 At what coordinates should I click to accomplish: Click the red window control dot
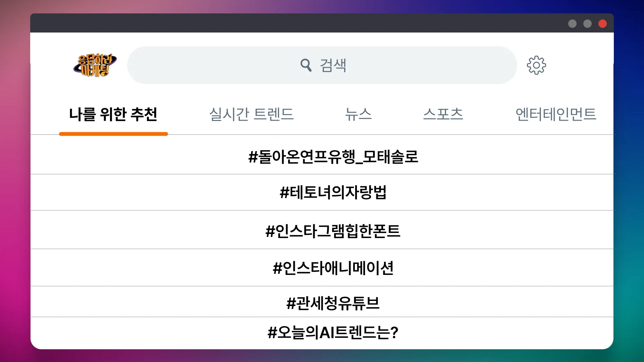click(x=602, y=23)
